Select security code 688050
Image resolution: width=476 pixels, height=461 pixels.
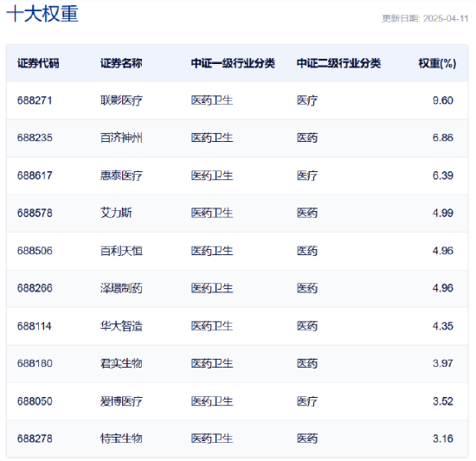point(35,401)
